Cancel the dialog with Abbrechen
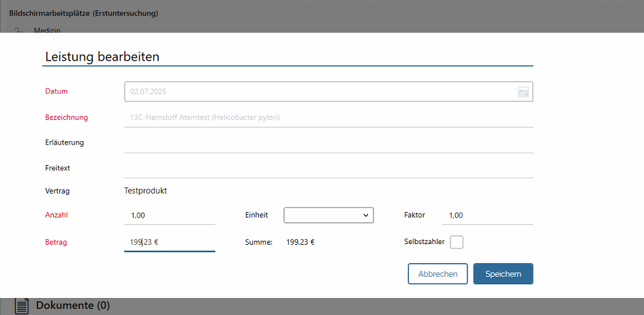Screen dimensions: 644x315 coord(438,274)
